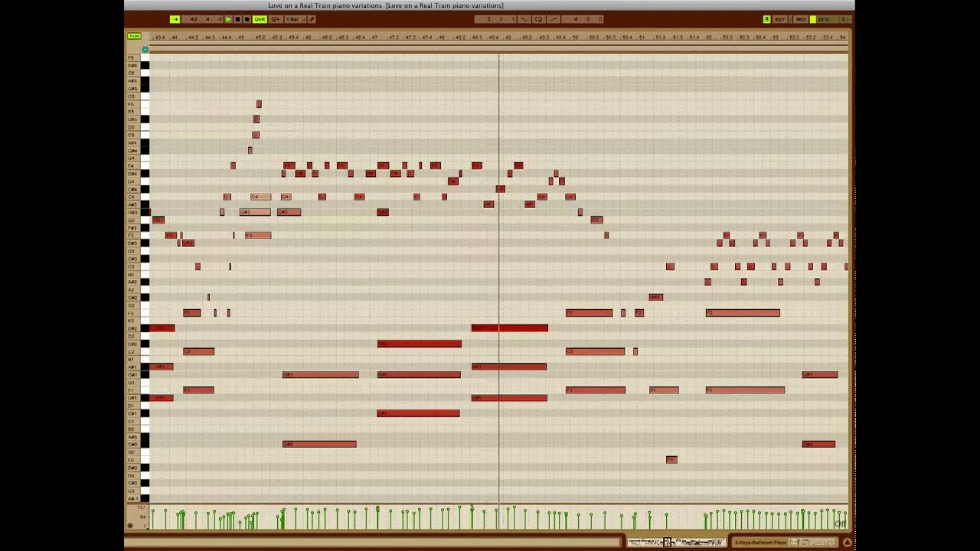Click the triangle detail view toggle icon

point(847,542)
